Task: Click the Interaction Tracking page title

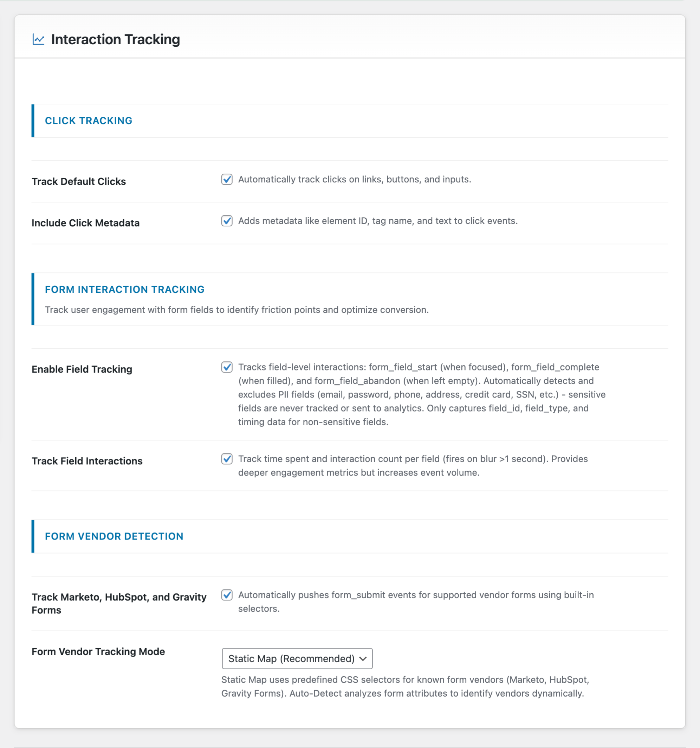Action: (x=115, y=39)
